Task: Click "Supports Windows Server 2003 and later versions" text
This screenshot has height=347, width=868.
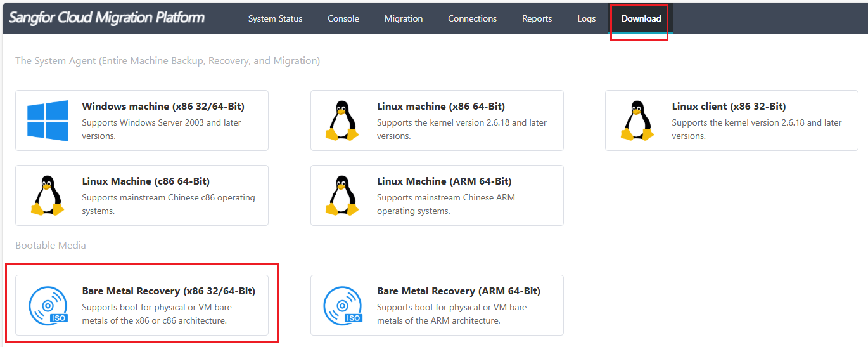Action: [162, 129]
